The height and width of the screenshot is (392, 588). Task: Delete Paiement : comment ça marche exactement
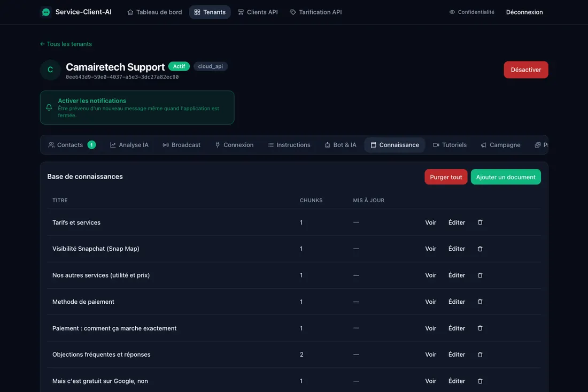pos(480,328)
